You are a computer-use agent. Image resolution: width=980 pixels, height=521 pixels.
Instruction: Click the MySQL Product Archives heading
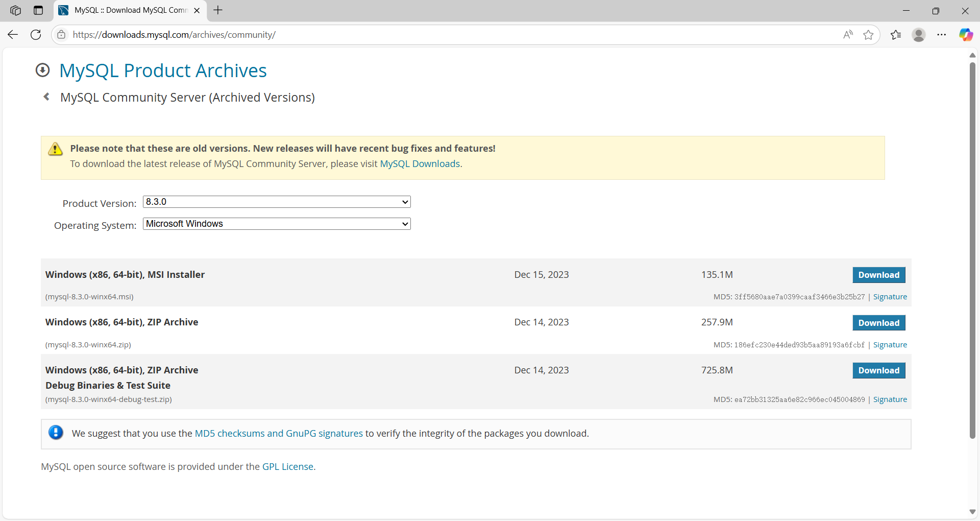point(163,70)
